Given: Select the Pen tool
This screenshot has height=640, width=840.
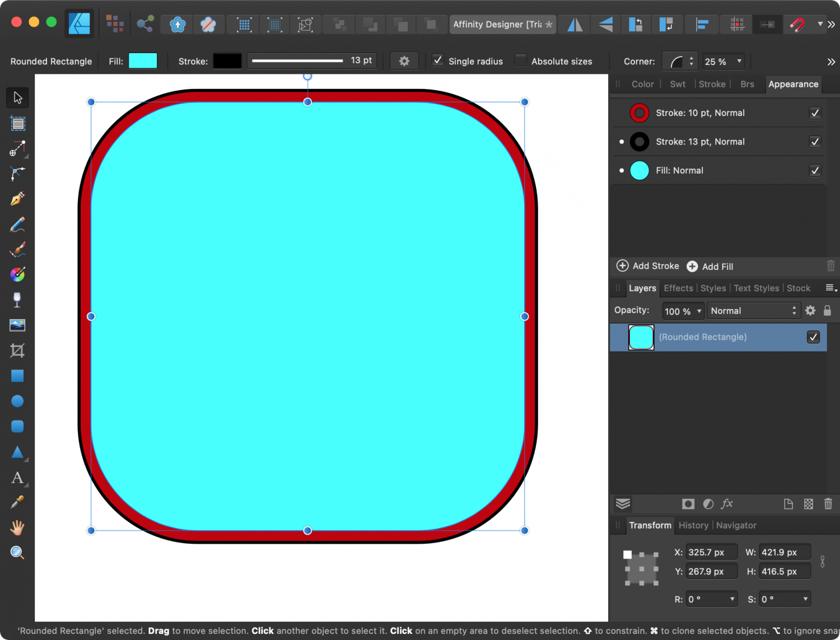Looking at the screenshot, I should [17, 198].
